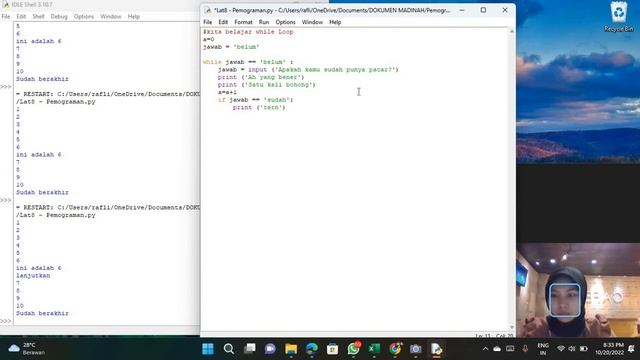Click input line 'Apakah kamu sudah punya pacar?'
The height and width of the screenshot is (360, 640).
[x=308, y=70]
